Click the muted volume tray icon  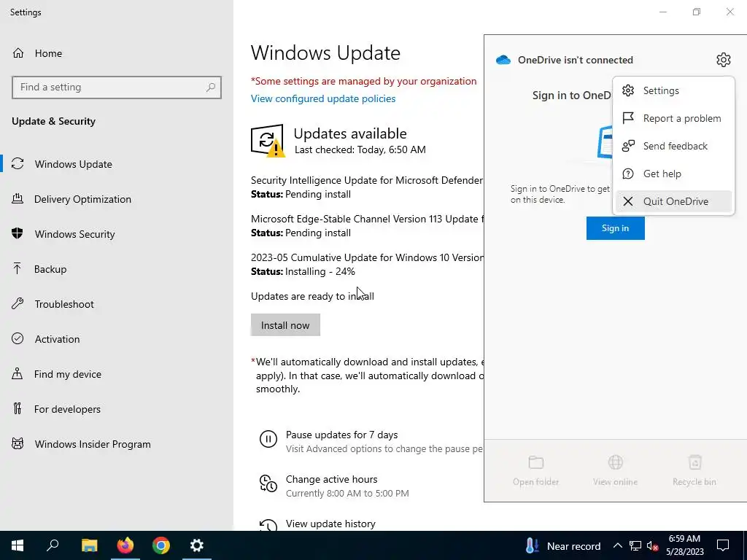(653, 545)
